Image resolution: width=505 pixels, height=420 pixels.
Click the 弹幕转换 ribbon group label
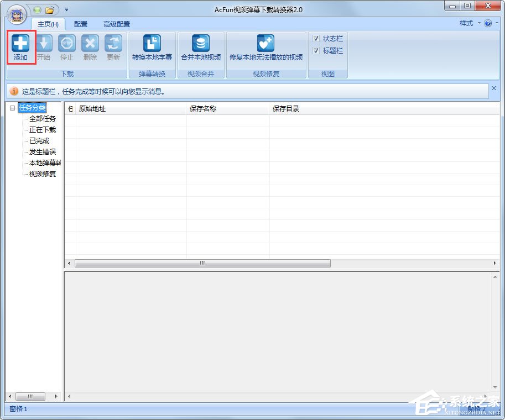pos(152,73)
